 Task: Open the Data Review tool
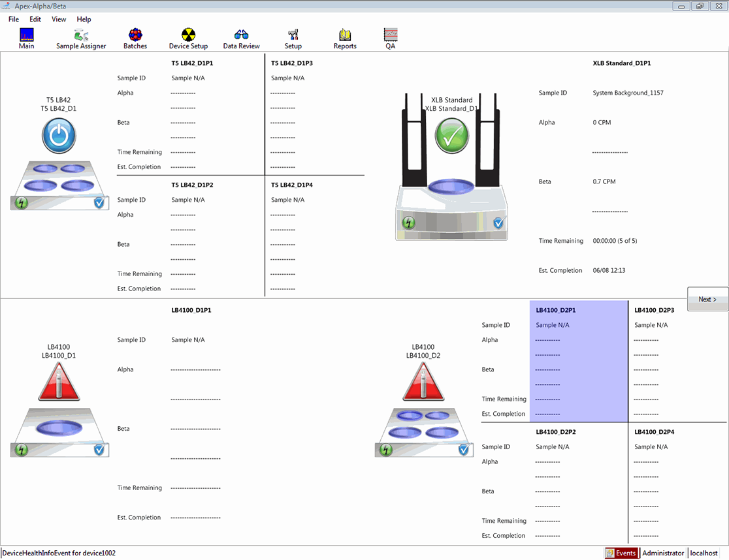[x=241, y=39]
